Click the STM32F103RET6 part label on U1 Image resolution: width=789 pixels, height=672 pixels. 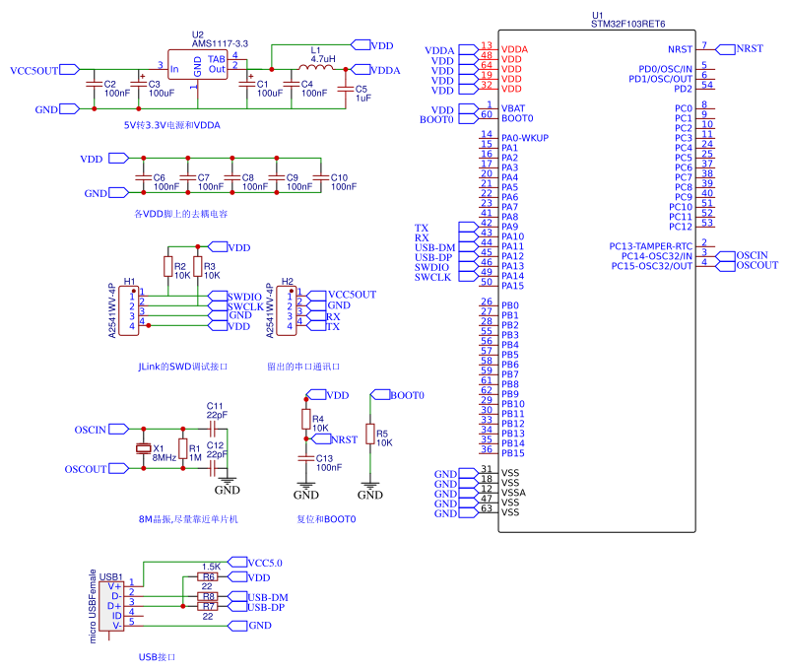coord(628,24)
